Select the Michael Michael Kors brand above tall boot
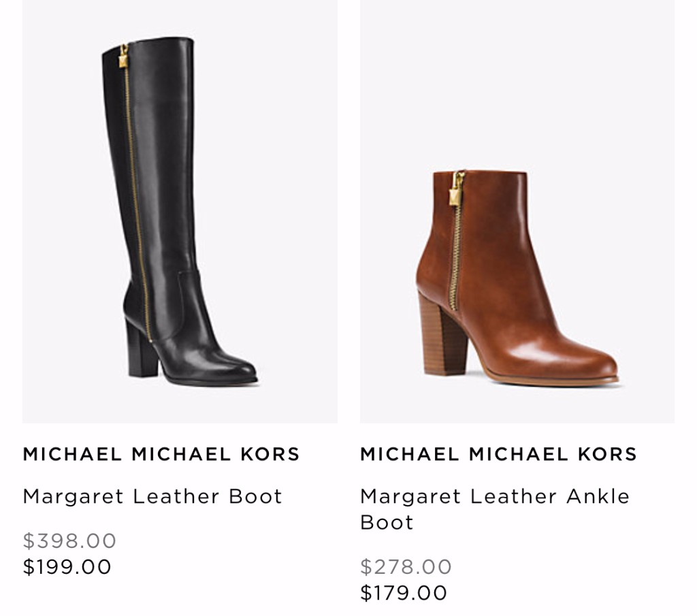This screenshot has height=616, width=697. [161, 454]
